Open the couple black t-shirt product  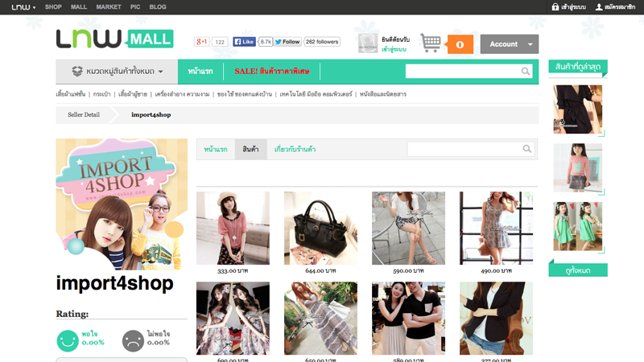(408, 318)
